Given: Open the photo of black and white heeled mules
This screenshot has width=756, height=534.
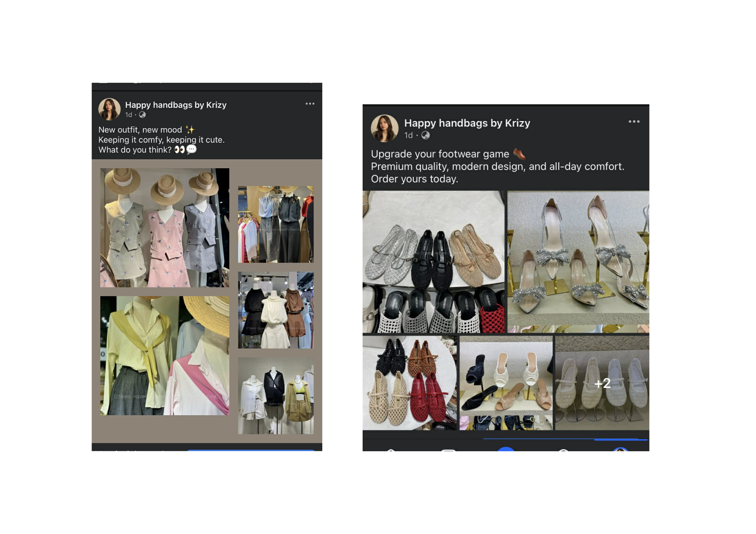Looking at the screenshot, I should [x=505, y=383].
